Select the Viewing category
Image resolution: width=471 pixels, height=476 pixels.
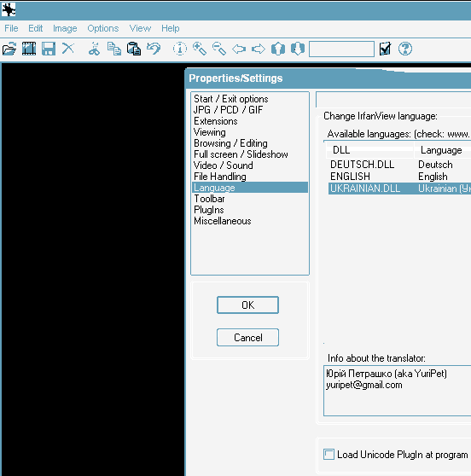[x=250, y=132]
